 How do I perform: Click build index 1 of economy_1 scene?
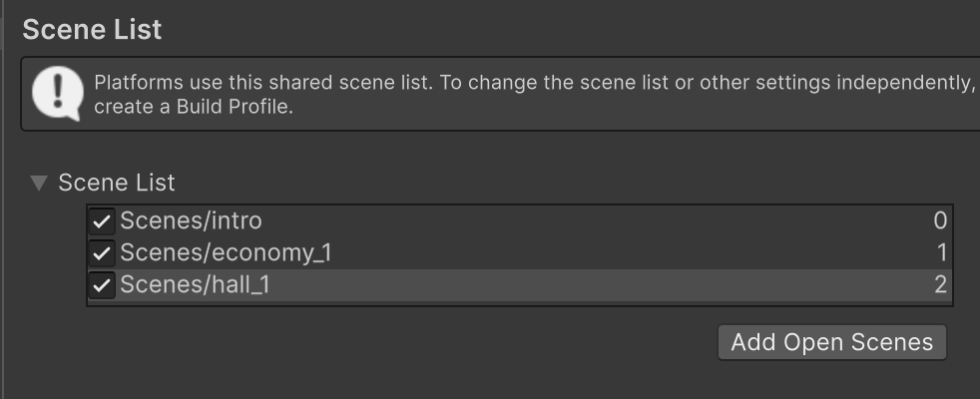[x=941, y=253]
